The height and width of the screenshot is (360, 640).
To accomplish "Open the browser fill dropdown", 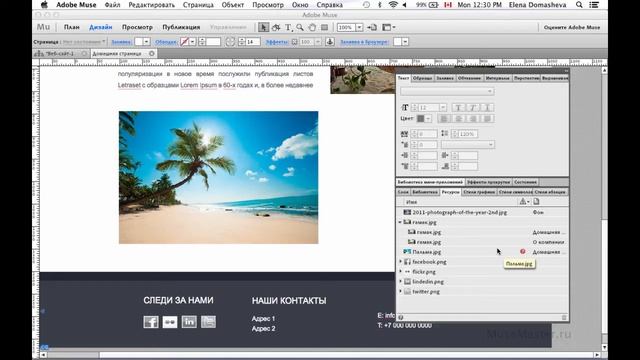I will 405,42.
